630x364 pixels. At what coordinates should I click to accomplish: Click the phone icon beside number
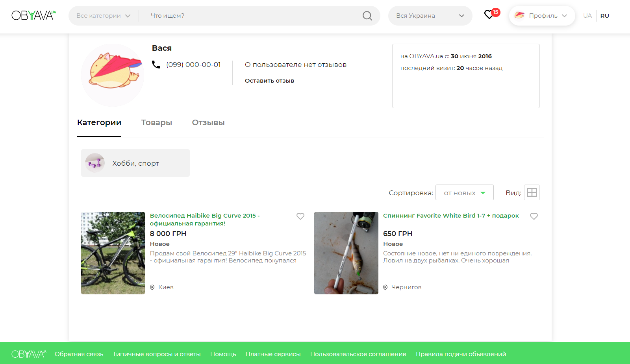tap(156, 65)
